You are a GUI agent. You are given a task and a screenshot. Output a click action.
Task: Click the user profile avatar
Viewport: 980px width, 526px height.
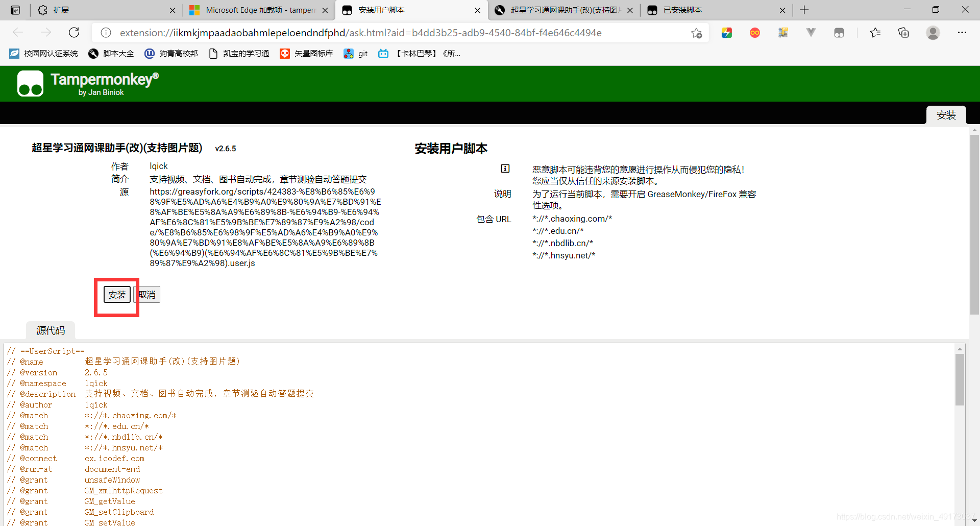click(x=933, y=33)
